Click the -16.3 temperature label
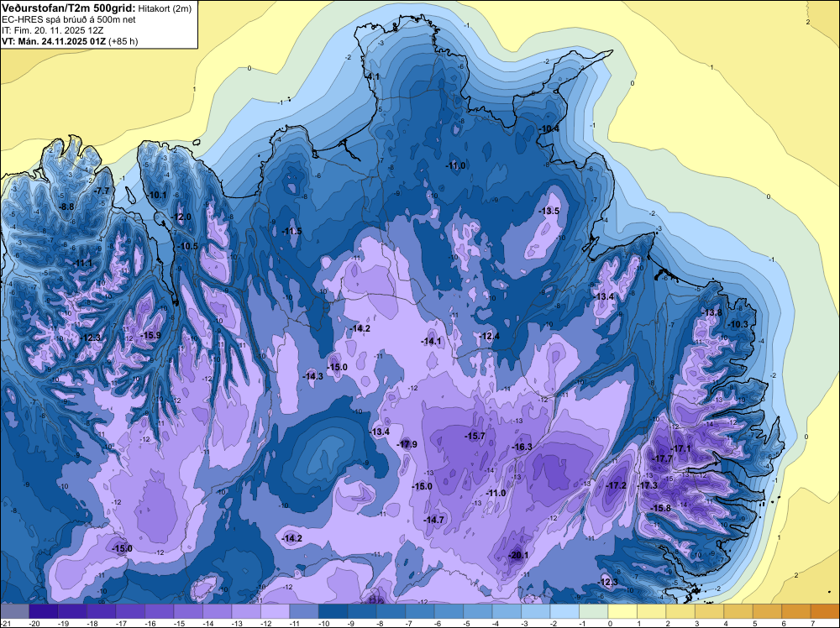The image size is (840, 628). [522, 447]
